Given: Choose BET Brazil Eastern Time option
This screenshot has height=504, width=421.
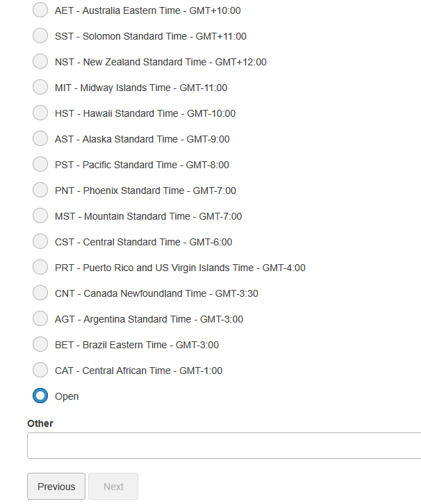Looking at the screenshot, I should pos(40,345).
